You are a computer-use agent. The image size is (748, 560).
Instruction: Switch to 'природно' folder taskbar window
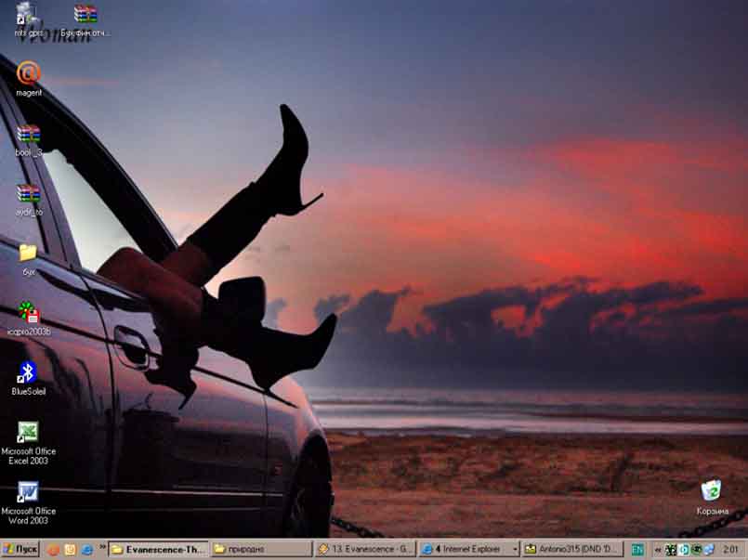260,550
